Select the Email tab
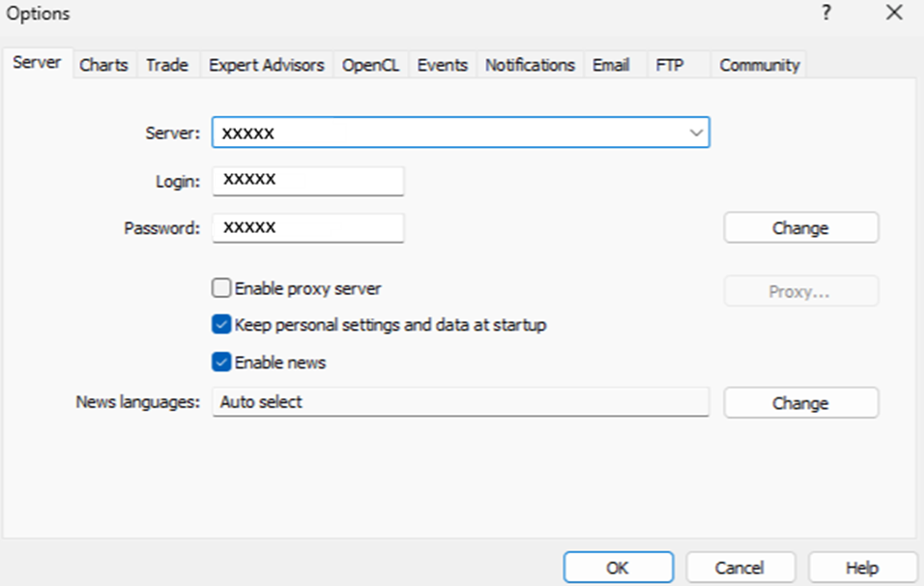Viewport: 924px width, 586px height. [610, 65]
